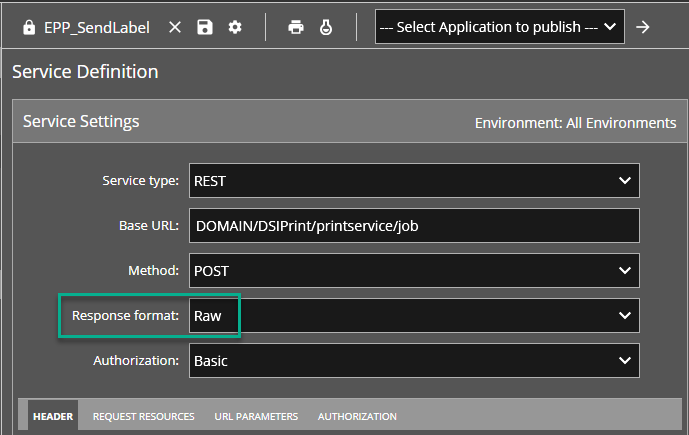The image size is (689, 435).
Task: Select the EPP_SendLabel document tab
Action: pyautogui.click(x=97, y=27)
